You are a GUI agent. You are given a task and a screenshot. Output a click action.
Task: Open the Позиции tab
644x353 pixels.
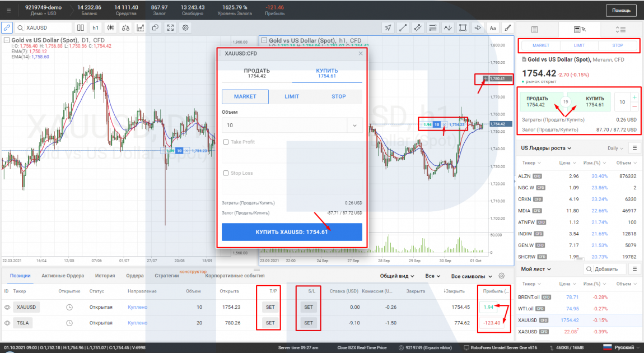pos(20,276)
